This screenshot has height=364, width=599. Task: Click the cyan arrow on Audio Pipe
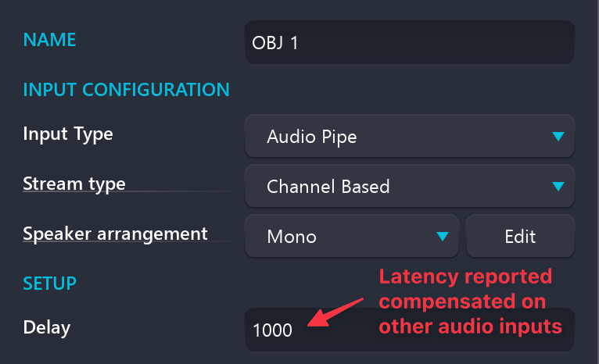tap(557, 137)
